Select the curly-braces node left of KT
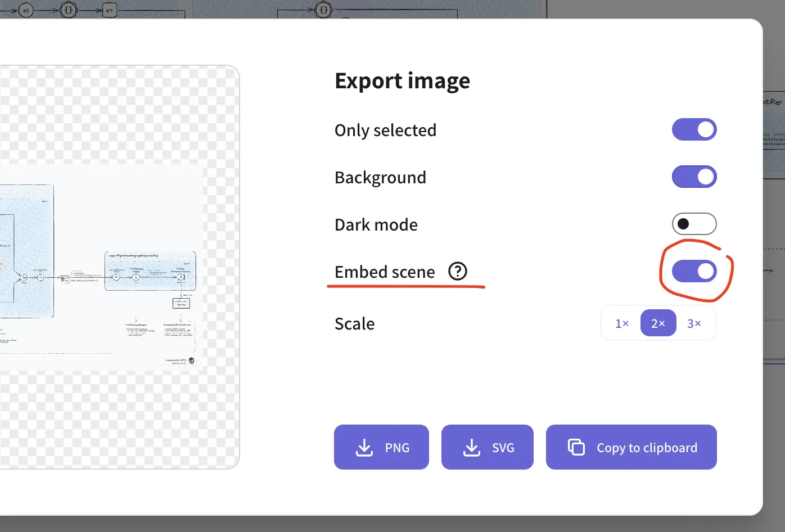The height and width of the screenshot is (532, 785). pos(69,10)
